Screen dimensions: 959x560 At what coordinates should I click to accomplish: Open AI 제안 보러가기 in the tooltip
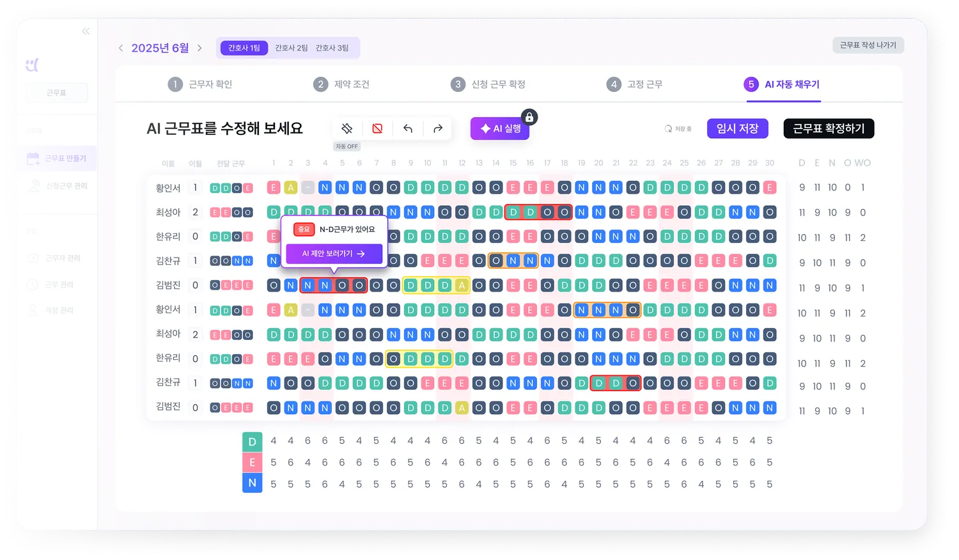[x=334, y=254]
